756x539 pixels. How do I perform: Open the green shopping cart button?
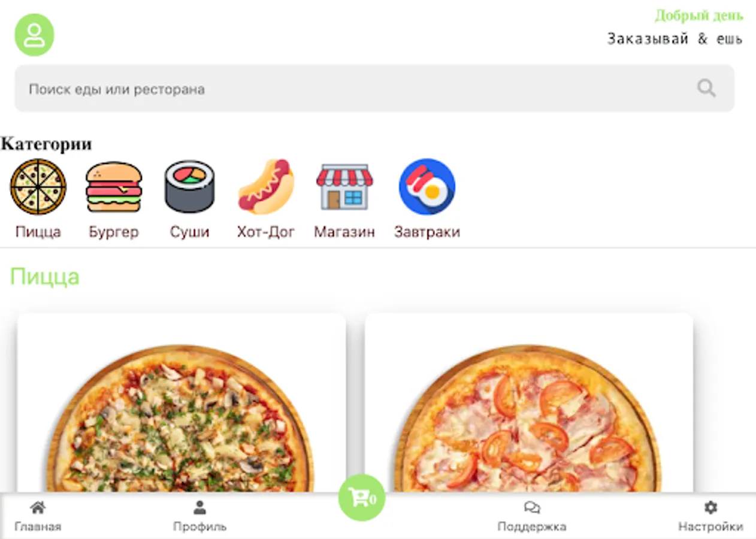[x=362, y=498]
